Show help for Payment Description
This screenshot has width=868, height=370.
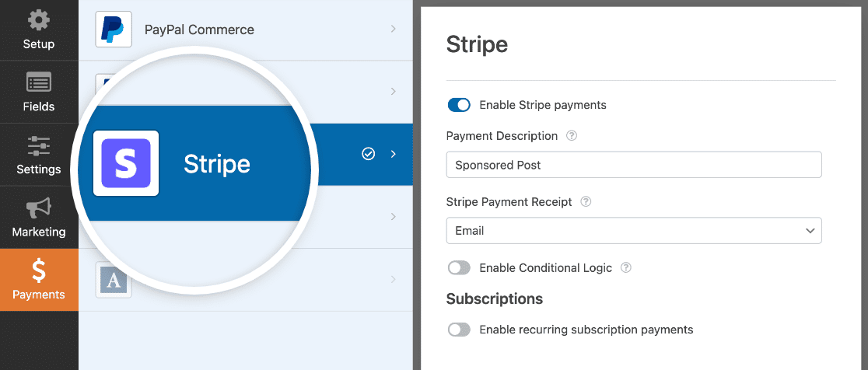click(x=572, y=136)
